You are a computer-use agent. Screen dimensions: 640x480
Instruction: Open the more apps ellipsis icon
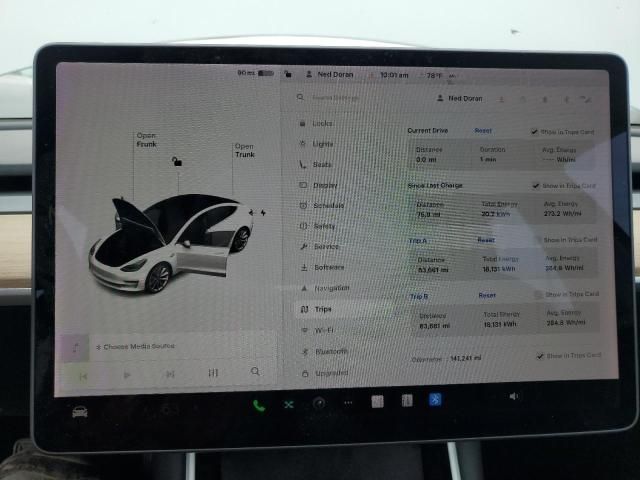coord(348,403)
